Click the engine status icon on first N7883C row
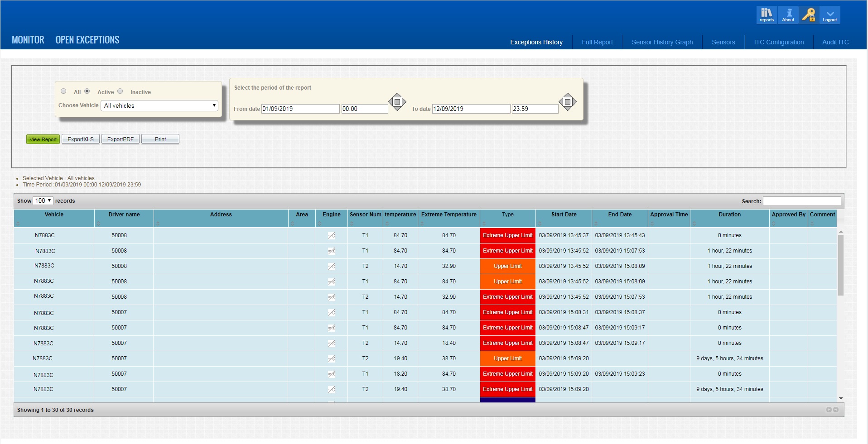 pos(332,235)
